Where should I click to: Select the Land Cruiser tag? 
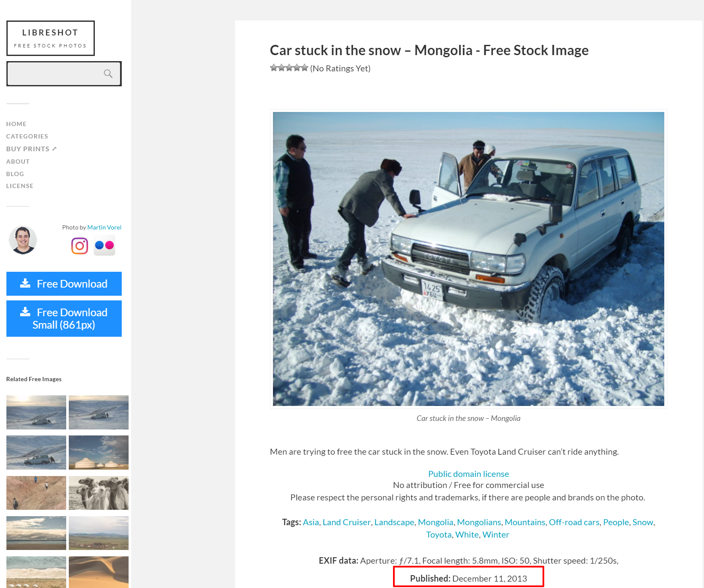346,522
